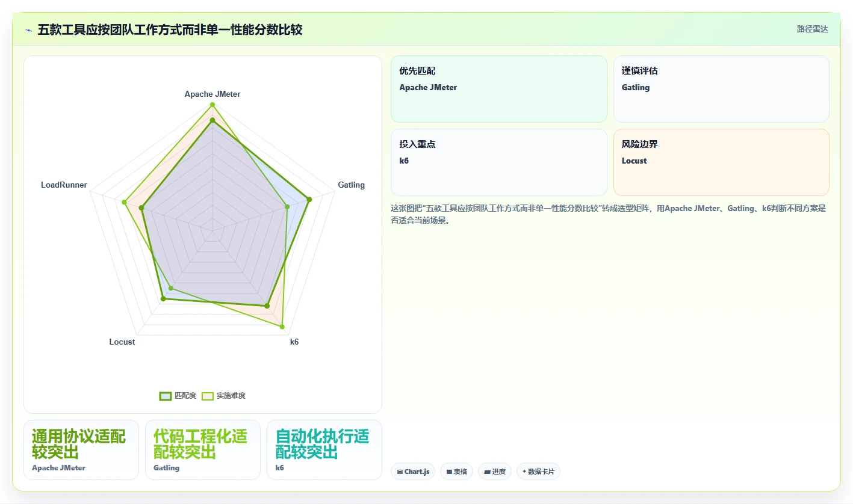This screenshot has height=504, width=853.
Task: Click the Gatling axis label on the radar
Action: [351, 185]
